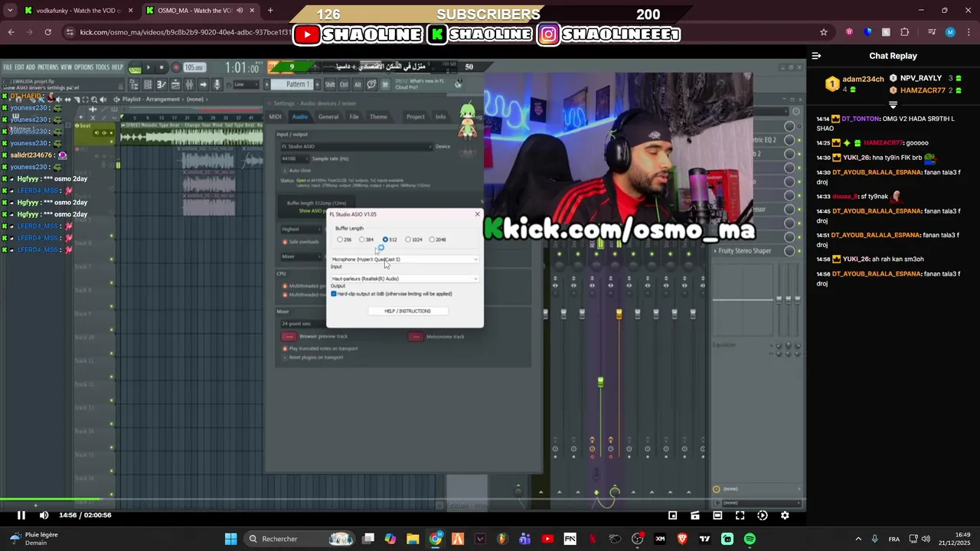This screenshot has height=551, width=980.
Task: Reload the current Kick page
Action: (x=47, y=32)
